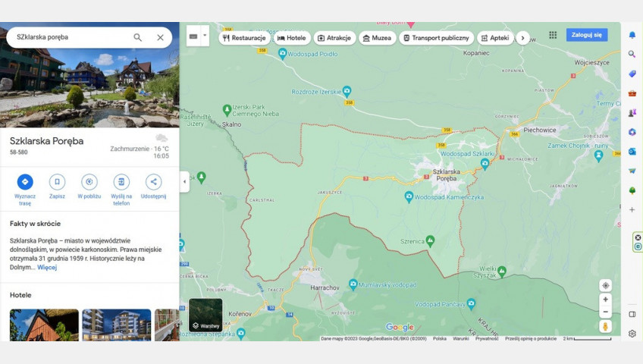Click the Wojcieszyce label on map
The width and height of the screenshot is (643, 364).
coord(591,63)
